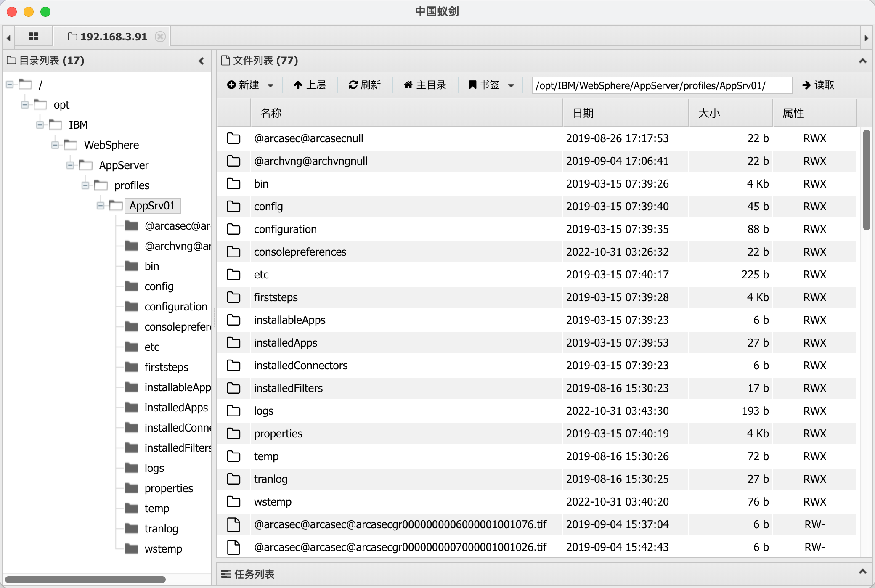The width and height of the screenshot is (875, 588).
Task: Click the grid home view icon
Action: [34, 37]
